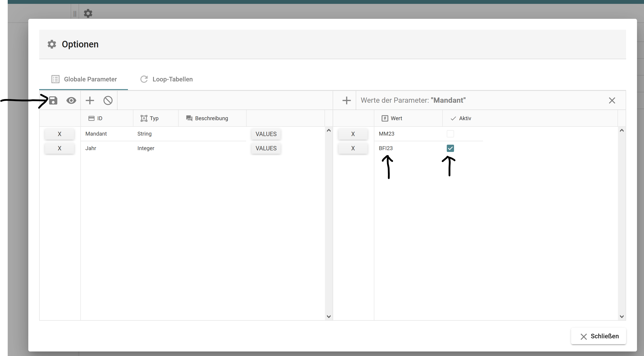Viewport: 644px width, 356px height.
Task: Open VALUES for the Mandant parameter
Action: coord(266,134)
